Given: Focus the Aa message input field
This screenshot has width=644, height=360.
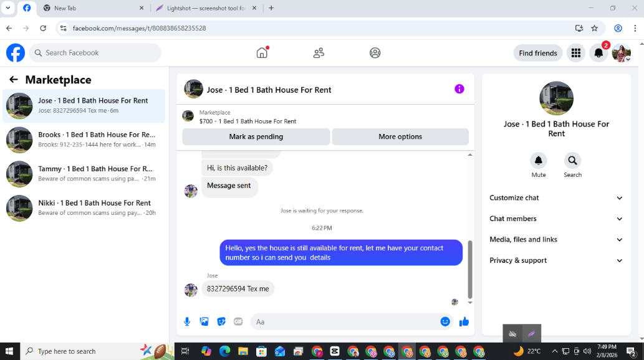Looking at the screenshot, I should [x=346, y=322].
